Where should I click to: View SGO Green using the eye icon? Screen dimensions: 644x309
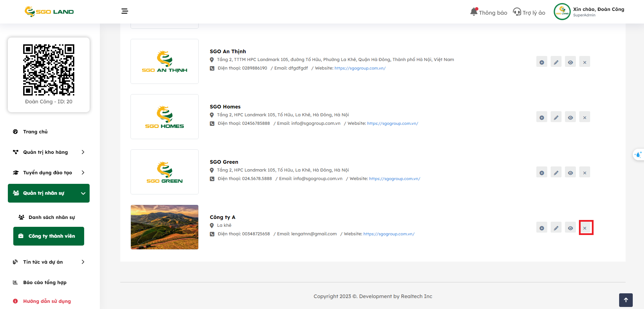[x=570, y=173]
